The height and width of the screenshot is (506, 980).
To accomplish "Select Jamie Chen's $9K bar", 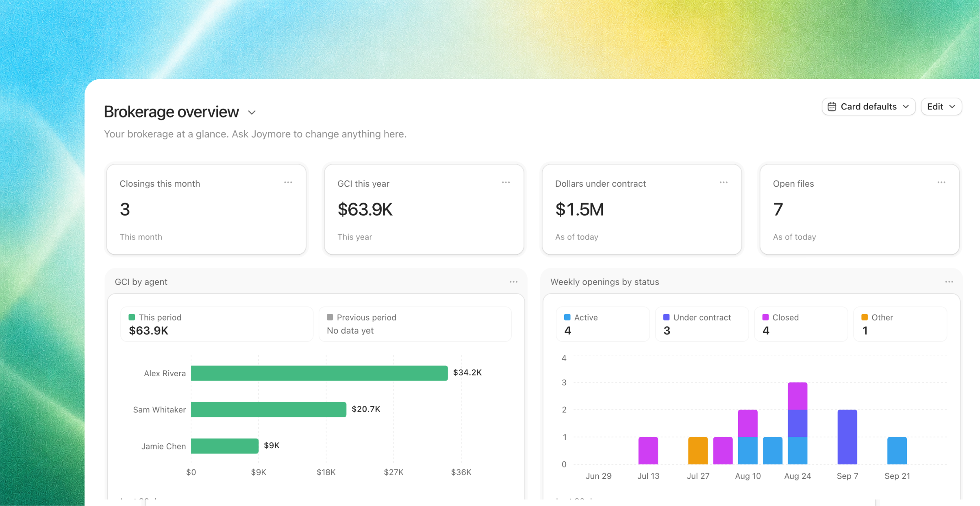I will (225, 446).
